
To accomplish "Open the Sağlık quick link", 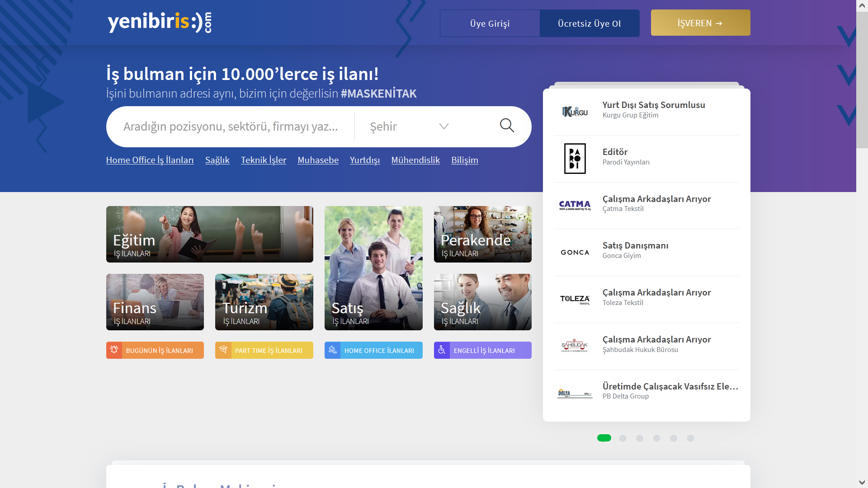I will [x=217, y=160].
